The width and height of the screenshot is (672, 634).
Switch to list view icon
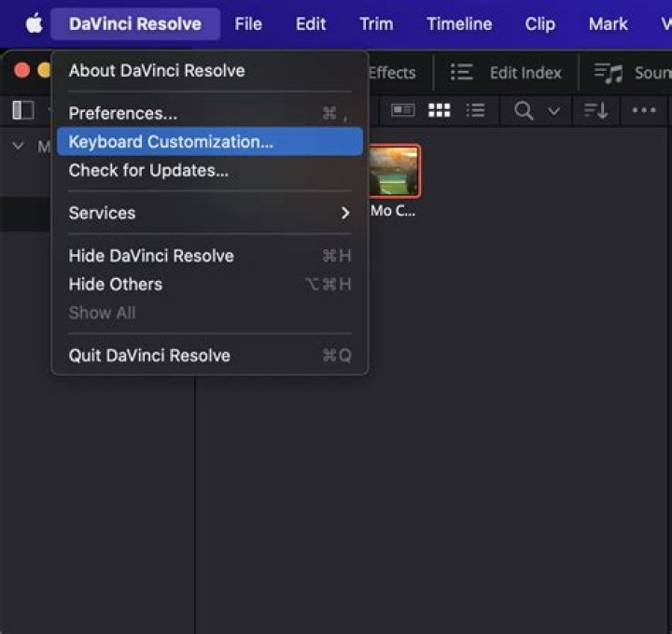tap(476, 111)
